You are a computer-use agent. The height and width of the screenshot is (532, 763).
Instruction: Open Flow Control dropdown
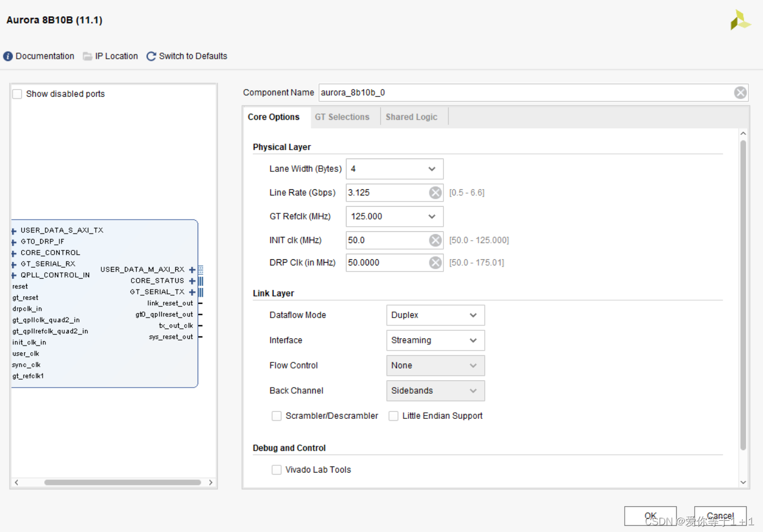click(436, 366)
